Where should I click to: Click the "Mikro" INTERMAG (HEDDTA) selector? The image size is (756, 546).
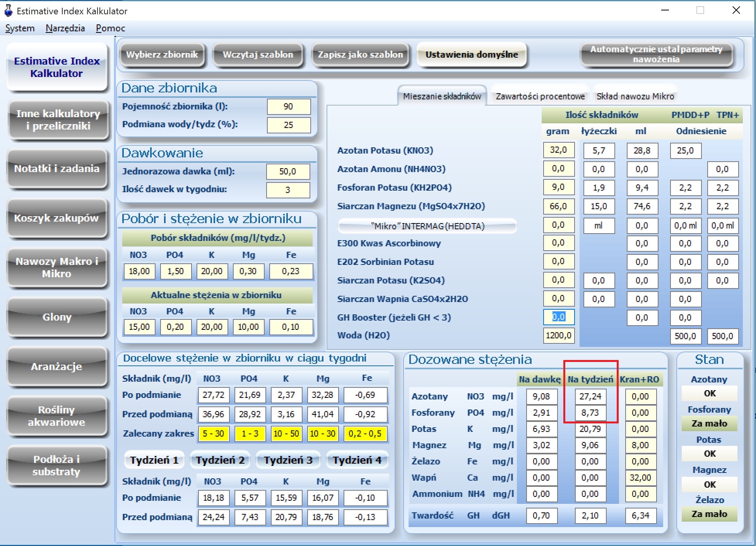click(x=427, y=226)
